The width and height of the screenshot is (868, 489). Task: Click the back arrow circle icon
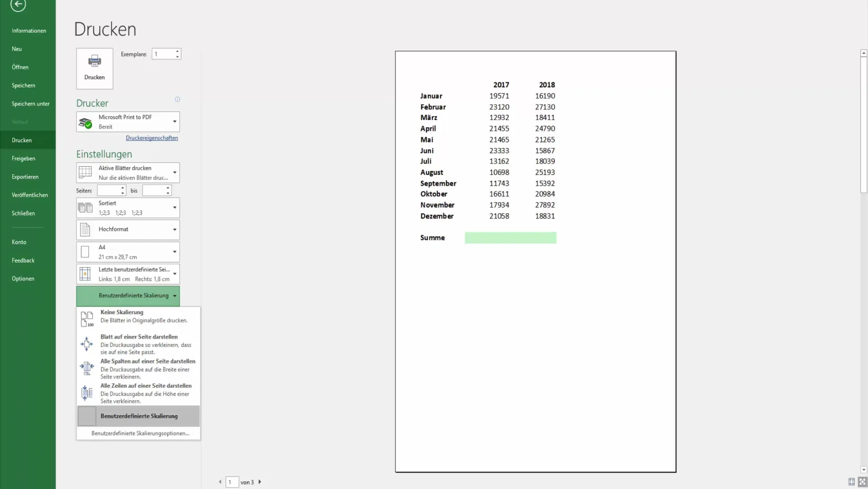18,5
